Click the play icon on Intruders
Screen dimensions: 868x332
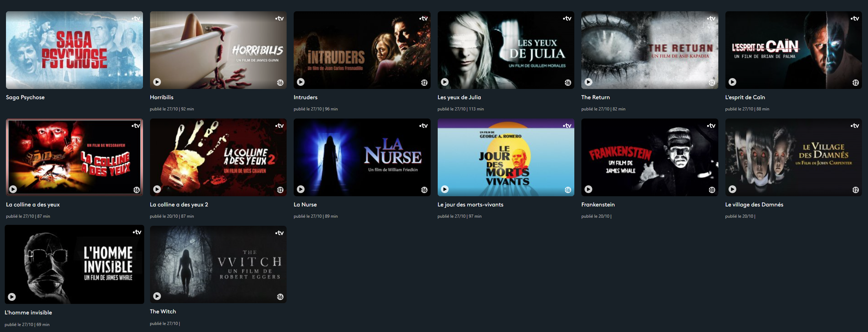pyautogui.click(x=301, y=82)
